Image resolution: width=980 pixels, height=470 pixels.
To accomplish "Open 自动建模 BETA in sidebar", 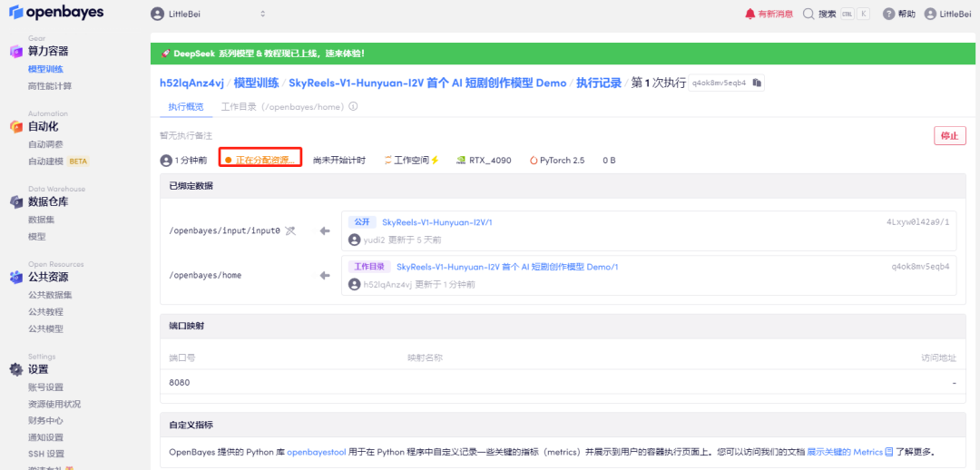I will tap(59, 161).
